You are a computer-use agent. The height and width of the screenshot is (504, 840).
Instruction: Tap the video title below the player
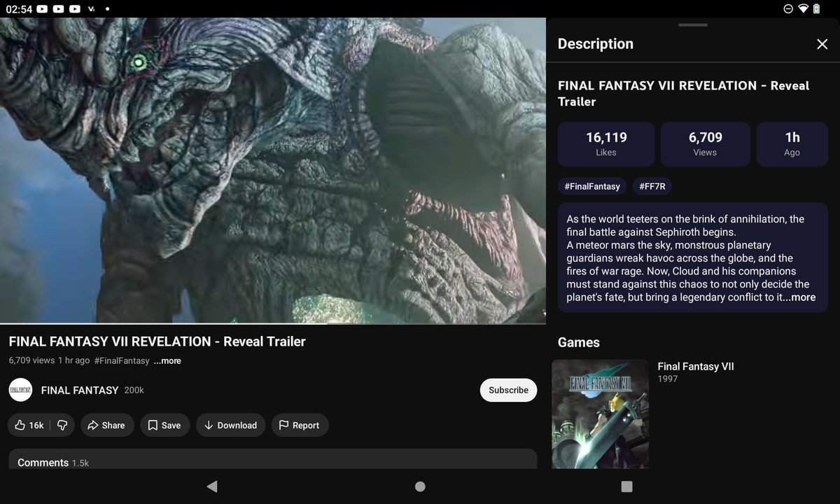pyautogui.click(x=157, y=342)
